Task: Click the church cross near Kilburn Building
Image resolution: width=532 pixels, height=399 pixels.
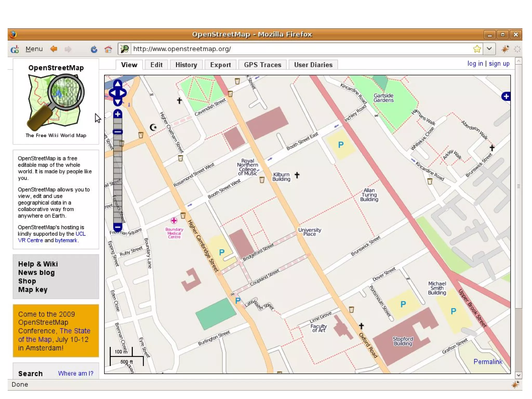Action: click(x=297, y=175)
